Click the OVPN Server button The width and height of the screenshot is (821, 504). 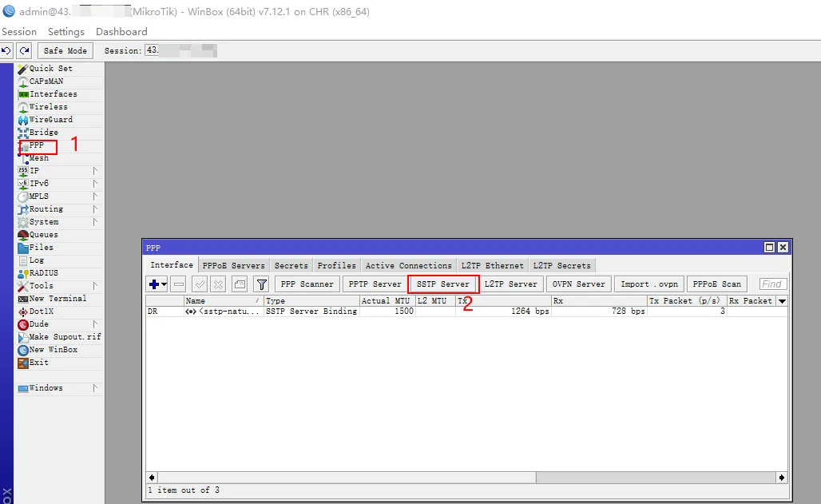pos(578,284)
